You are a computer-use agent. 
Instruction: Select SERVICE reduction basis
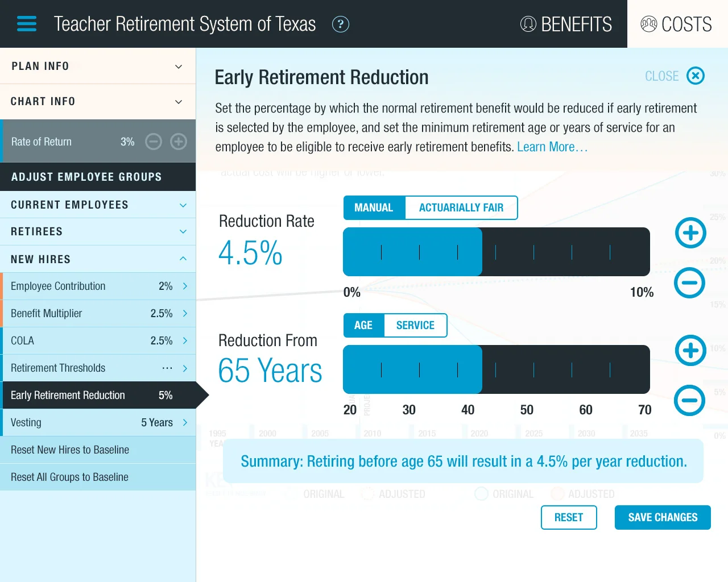coord(415,325)
